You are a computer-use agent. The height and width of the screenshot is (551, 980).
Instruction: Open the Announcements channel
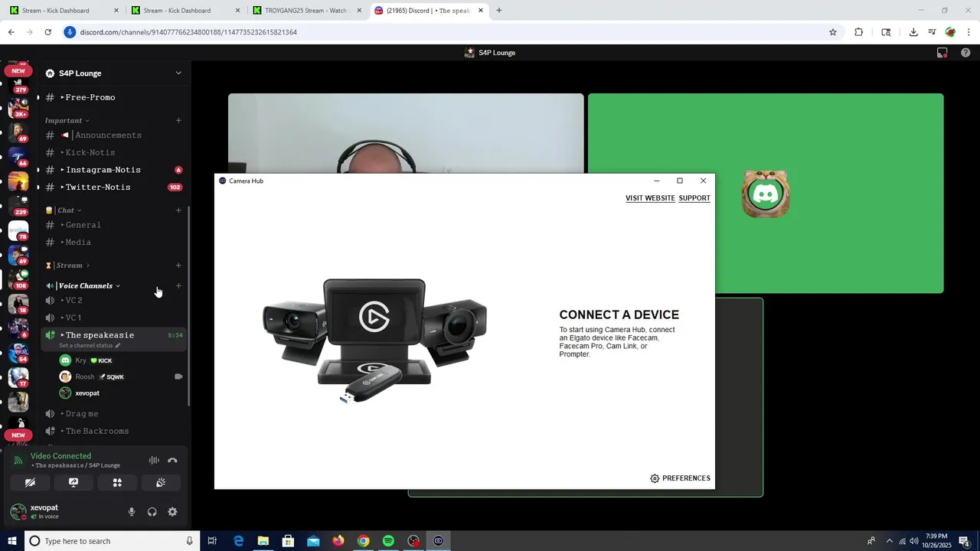[x=113, y=135]
